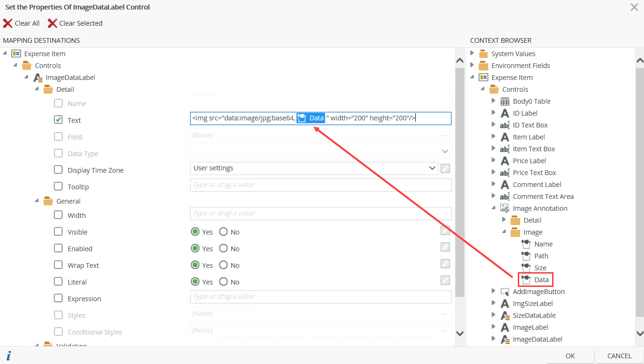Image resolution: width=644 pixels, height=364 pixels.
Task: Click the info icon at bottom left
Action: pyautogui.click(x=9, y=355)
